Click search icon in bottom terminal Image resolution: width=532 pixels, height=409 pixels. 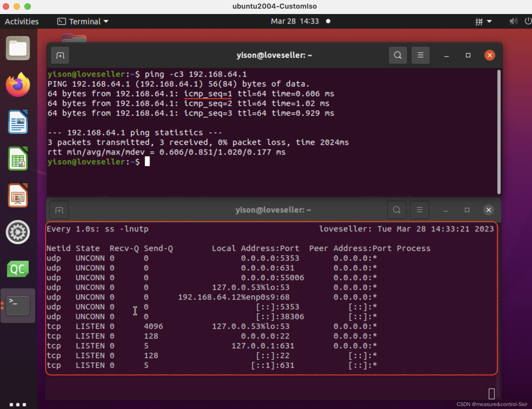(x=397, y=210)
